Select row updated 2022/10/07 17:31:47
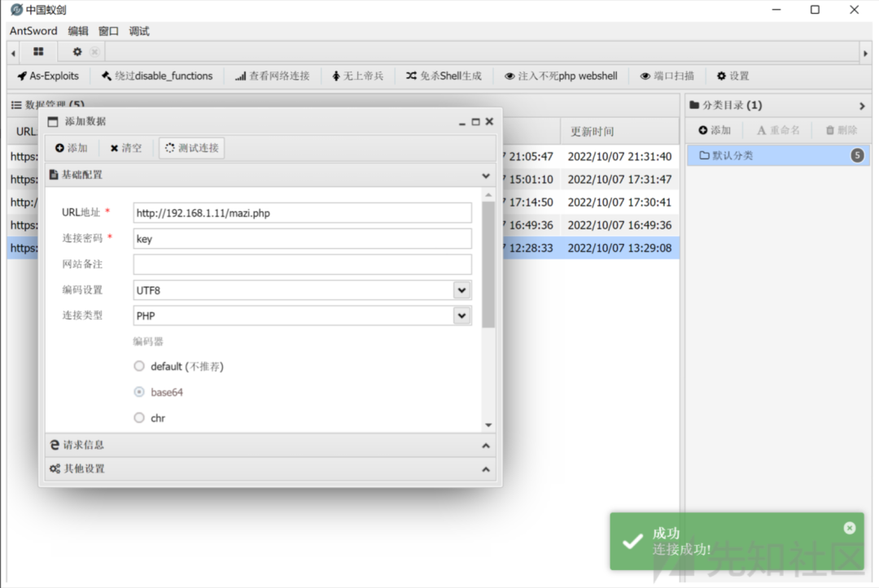Viewport: 879px width, 588px height. (x=343, y=179)
